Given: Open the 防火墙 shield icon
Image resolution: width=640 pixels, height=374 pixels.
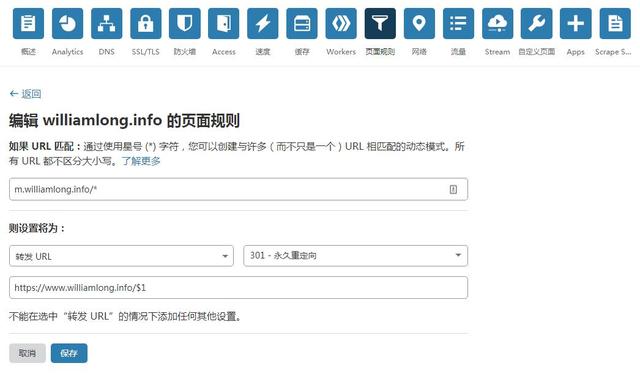Looking at the screenshot, I should [185, 23].
